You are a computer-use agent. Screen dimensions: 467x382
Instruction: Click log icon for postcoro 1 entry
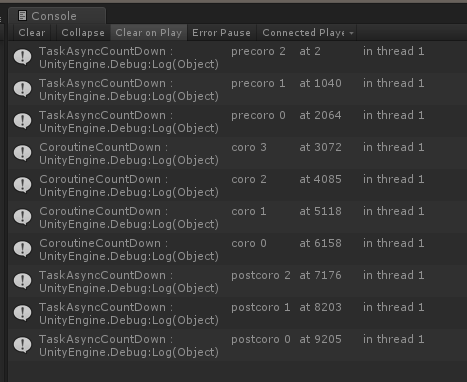(23, 313)
